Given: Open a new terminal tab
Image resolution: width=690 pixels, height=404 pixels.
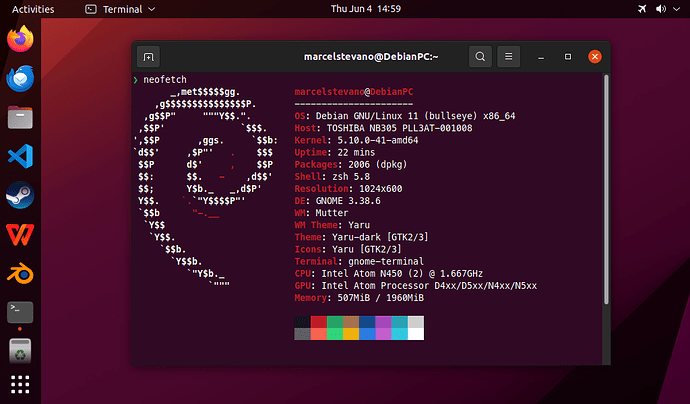Looking at the screenshot, I should 148,57.
